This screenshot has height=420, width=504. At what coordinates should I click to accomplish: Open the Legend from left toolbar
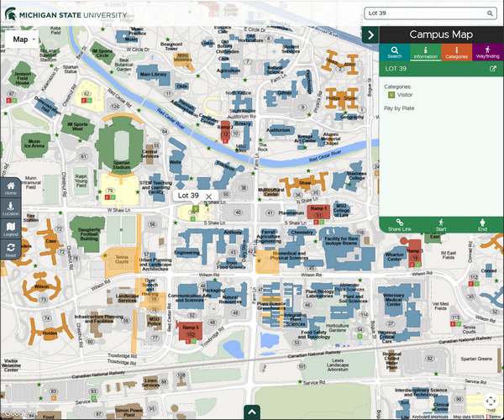pyautogui.click(x=11, y=229)
